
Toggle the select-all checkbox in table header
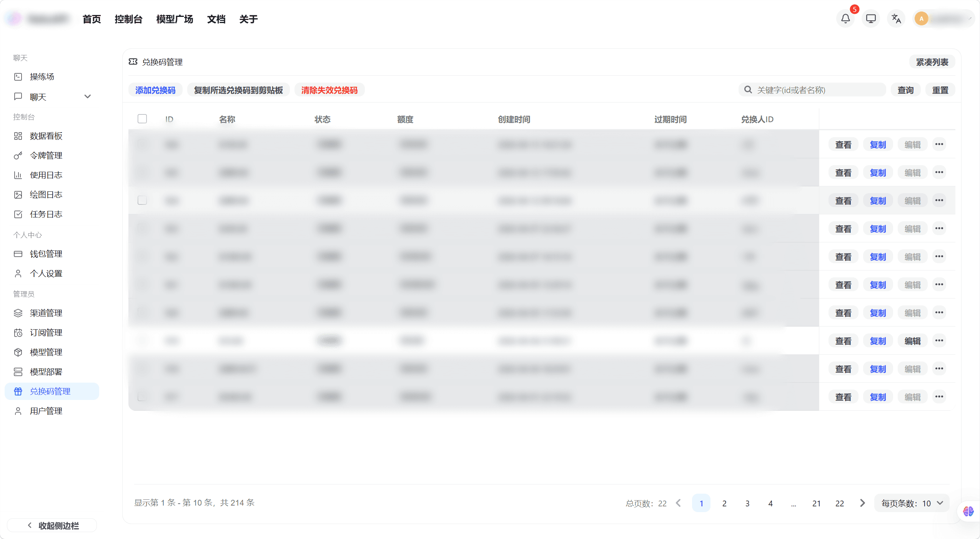(142, 119)
